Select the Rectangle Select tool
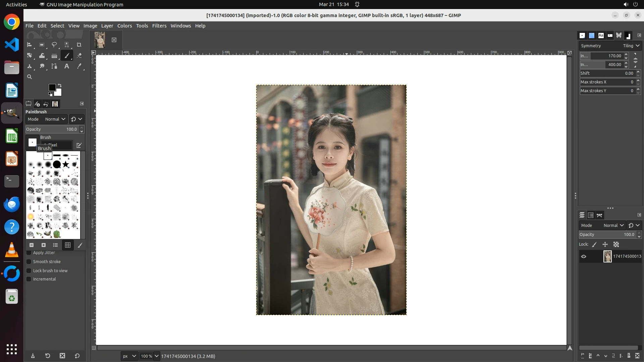This screenshot has height=362, width=644. [42, 45]
